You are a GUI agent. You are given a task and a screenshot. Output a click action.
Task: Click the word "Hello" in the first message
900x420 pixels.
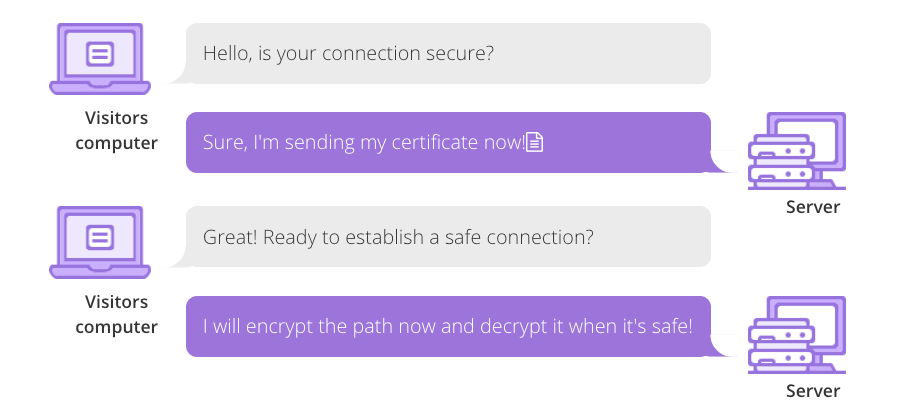click(x=225, y=53)
